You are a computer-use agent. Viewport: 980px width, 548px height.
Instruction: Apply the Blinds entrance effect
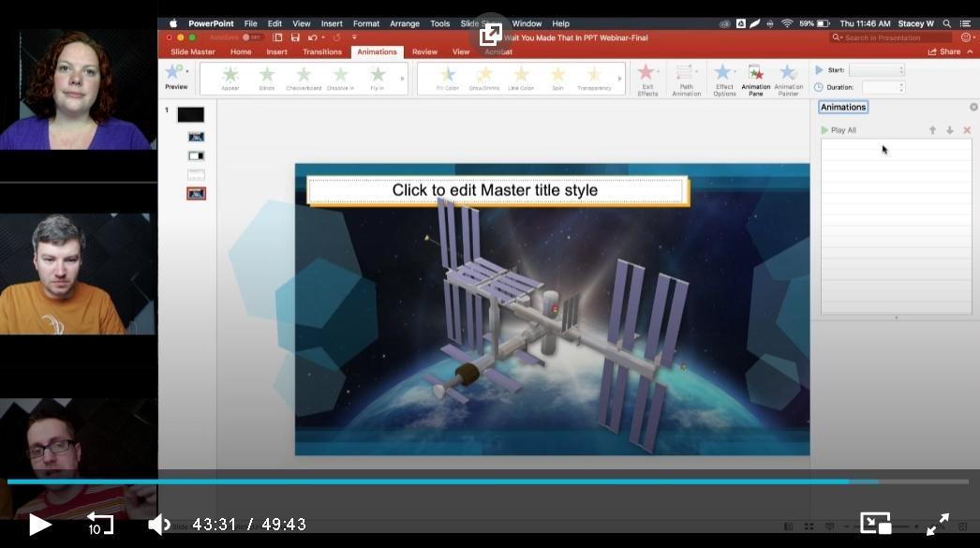coord(267,79)
